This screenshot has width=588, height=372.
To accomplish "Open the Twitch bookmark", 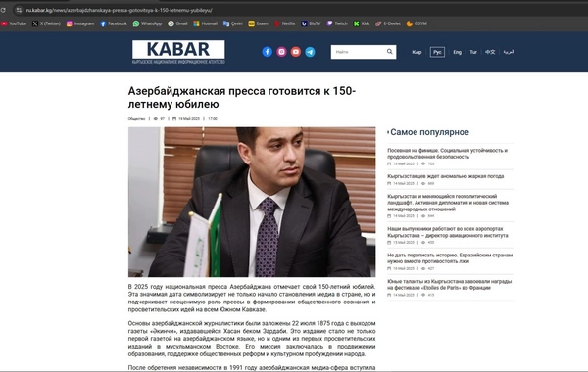I will 337,23.
